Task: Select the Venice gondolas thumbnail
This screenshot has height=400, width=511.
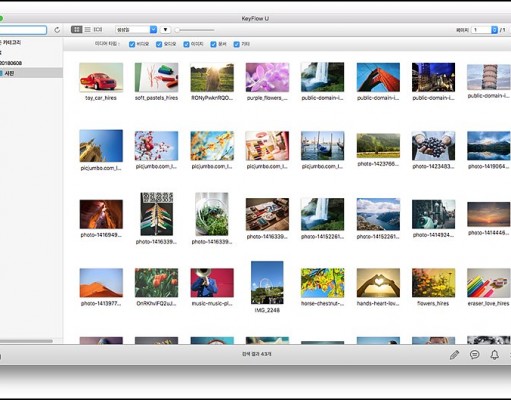Action: pyautogui.click(x=323, y=146)
